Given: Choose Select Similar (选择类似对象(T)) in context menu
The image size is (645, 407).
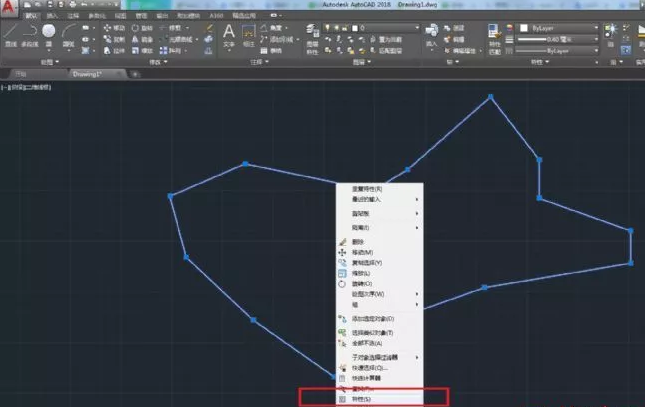Looking at the screenshot, I should [380, 332].
